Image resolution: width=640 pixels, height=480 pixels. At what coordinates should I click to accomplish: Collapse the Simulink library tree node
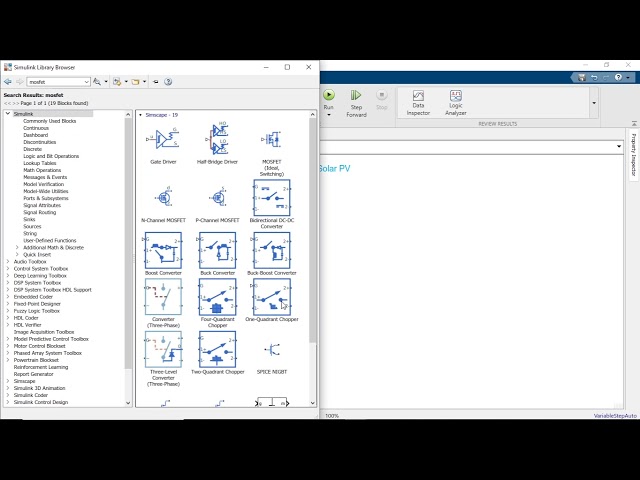click(8, 114)
